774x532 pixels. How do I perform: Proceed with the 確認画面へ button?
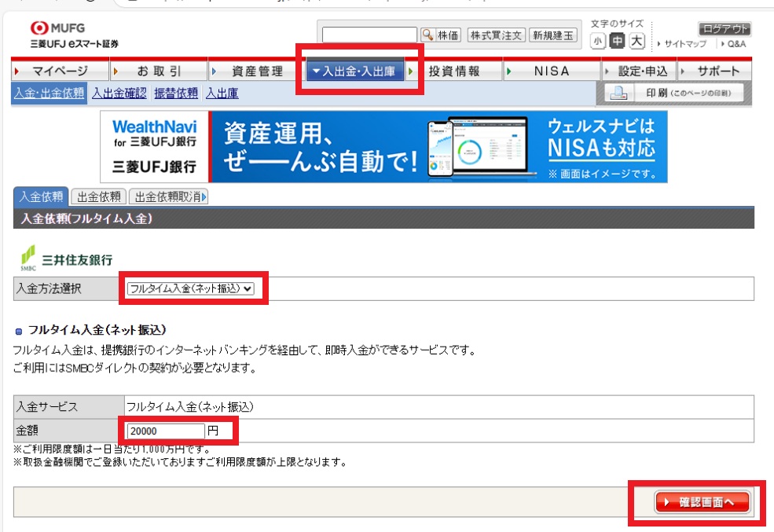pyautogui.click(x=702, y=502)
